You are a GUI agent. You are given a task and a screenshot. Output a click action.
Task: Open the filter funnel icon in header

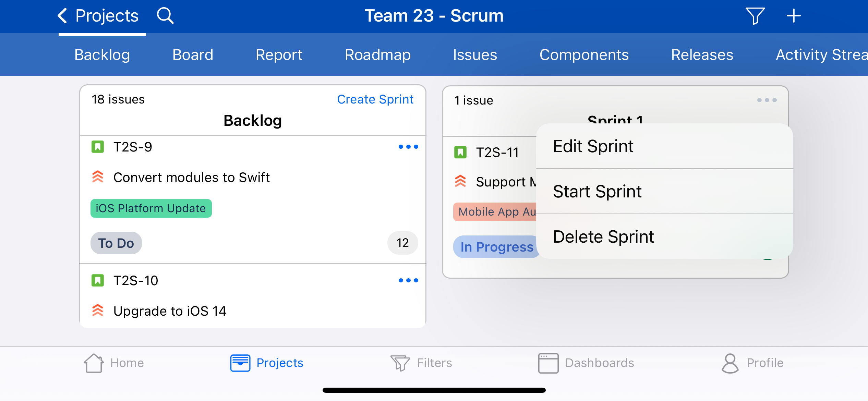(x=755, y=16)
